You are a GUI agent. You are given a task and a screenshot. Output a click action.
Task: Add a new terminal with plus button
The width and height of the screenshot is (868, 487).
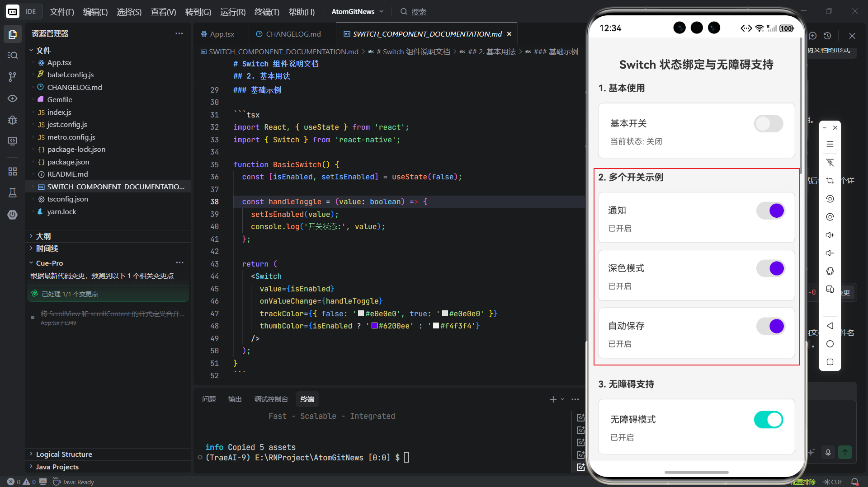(553, 399)
